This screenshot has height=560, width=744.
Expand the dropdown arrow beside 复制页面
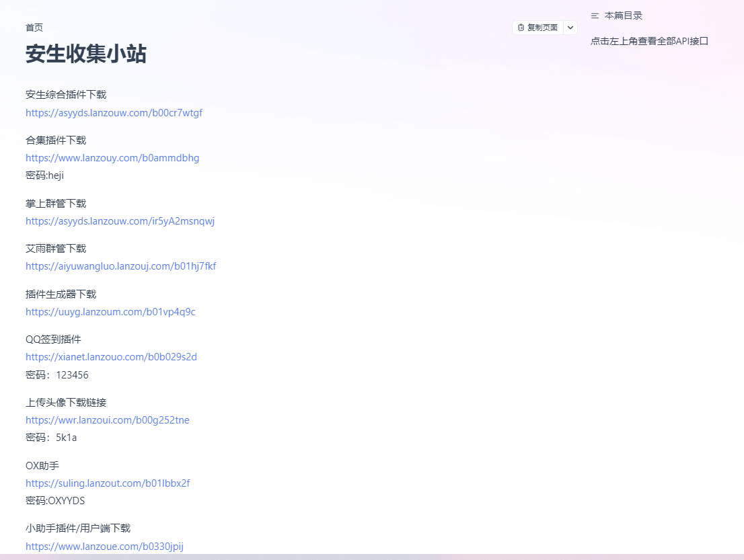point(570,28)
